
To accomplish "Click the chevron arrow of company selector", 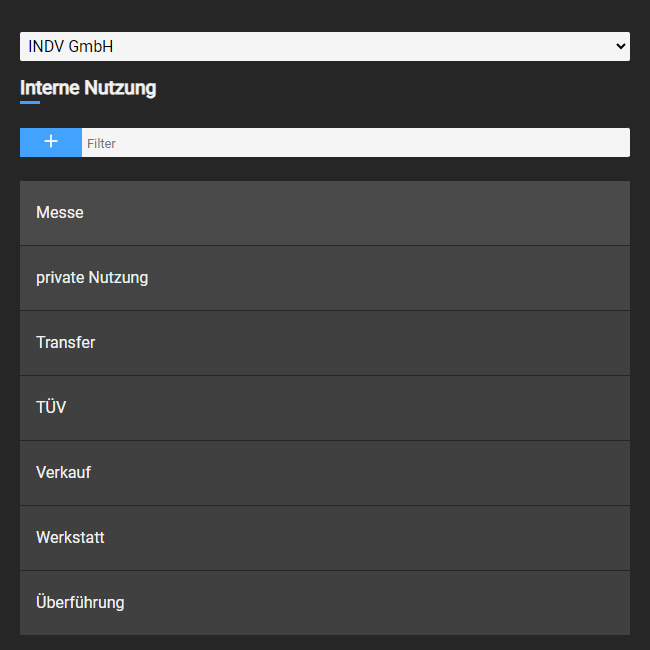I will click(620, 46).
